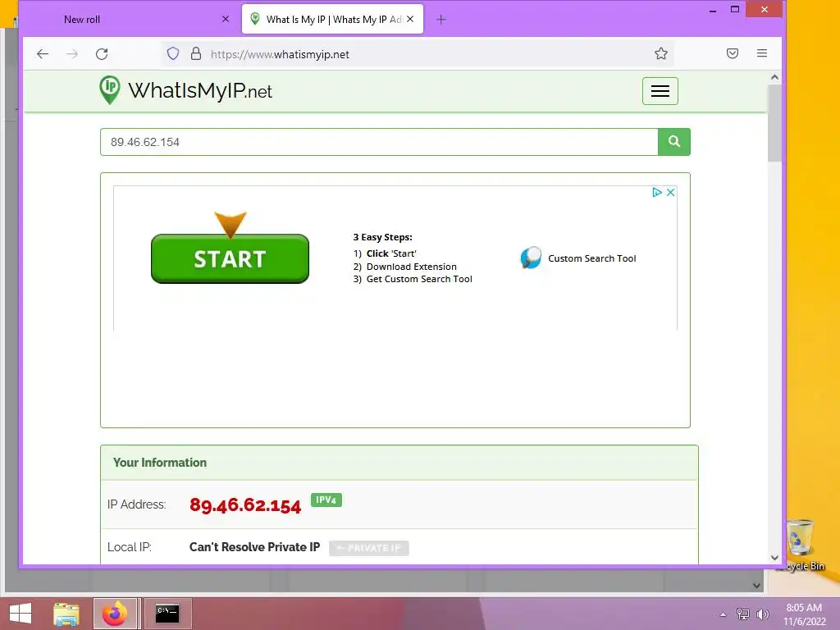Reload the current page
Image resolution: width=840 pixels, height=630 pixels.
102,53
